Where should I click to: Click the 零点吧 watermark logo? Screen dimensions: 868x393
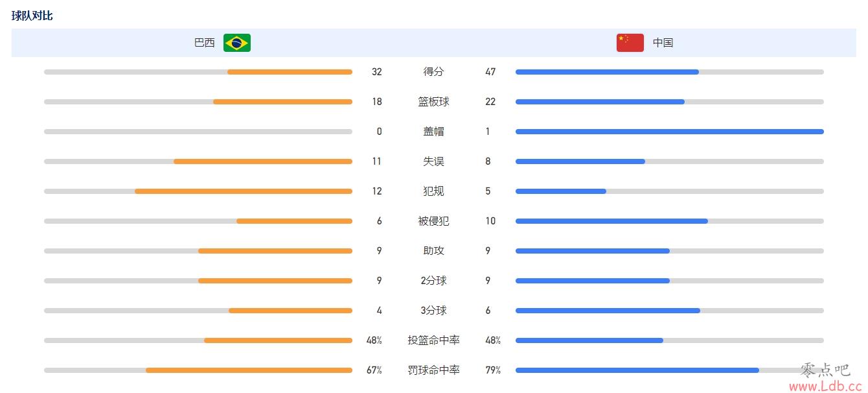click(x=825, y=370)
